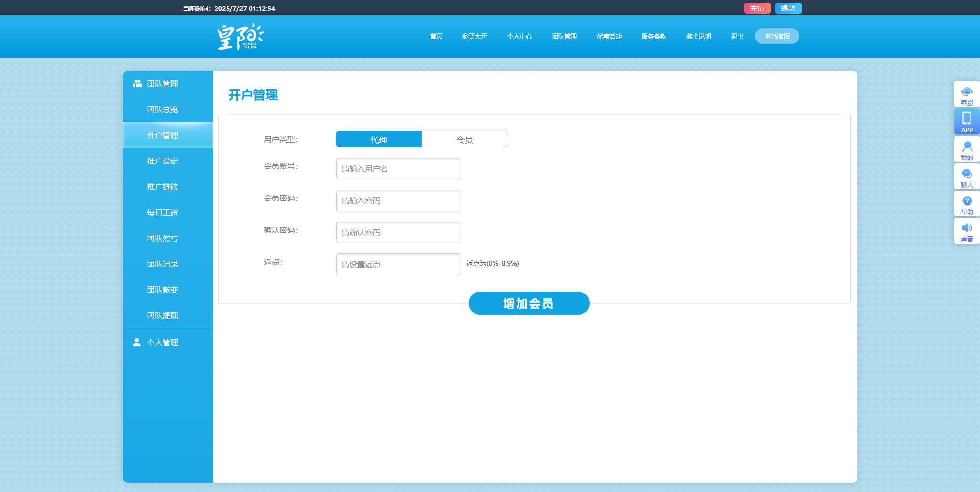Open the APP download phone icon
This screenshot has height=492, width=980.
click(967, 122)
